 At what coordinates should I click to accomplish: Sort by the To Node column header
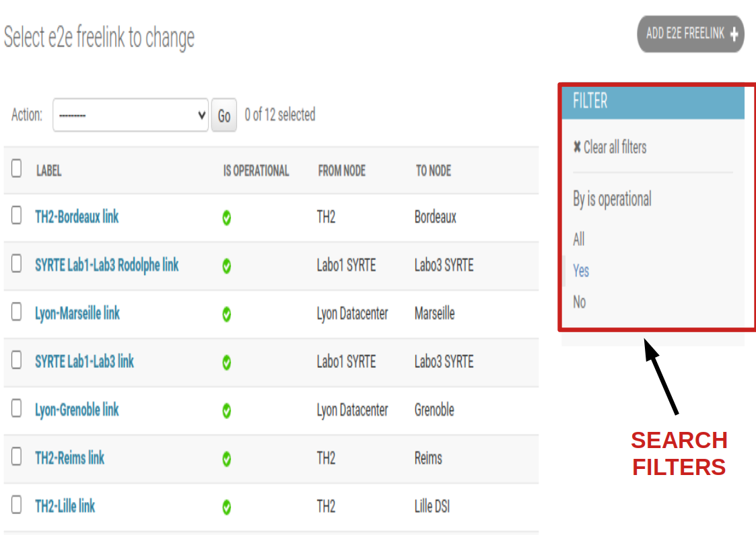click(434, 171)
